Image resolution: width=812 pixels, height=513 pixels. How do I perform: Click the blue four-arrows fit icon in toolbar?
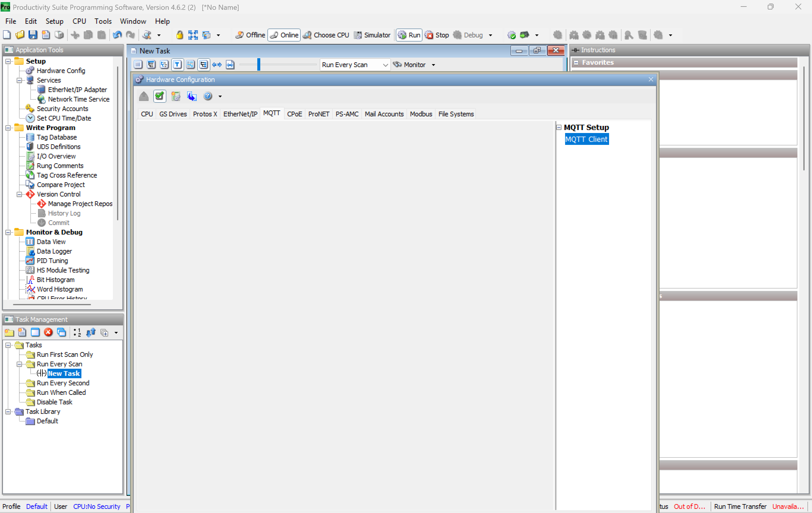coord(193,35)
